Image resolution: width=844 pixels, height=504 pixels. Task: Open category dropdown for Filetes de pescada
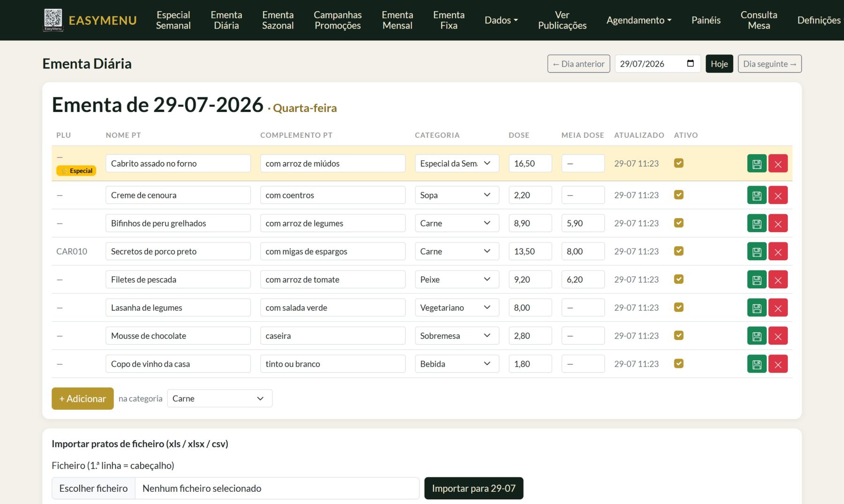[457, 279]
